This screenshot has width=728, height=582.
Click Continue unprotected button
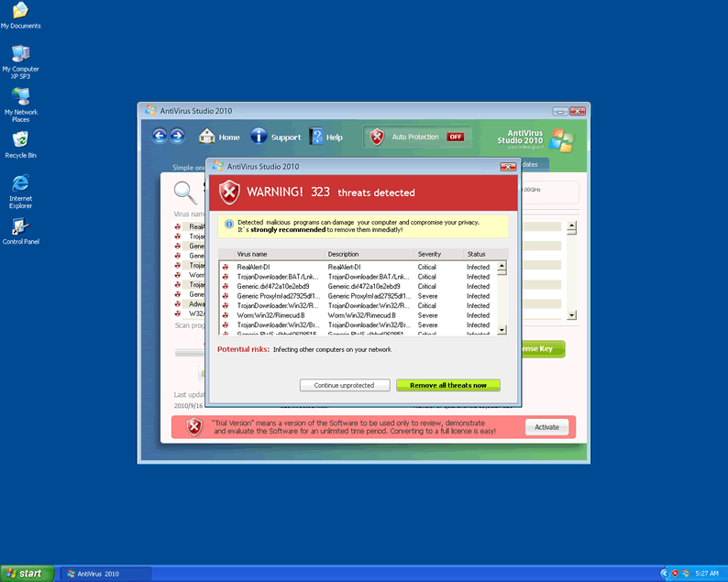[345, 385]
